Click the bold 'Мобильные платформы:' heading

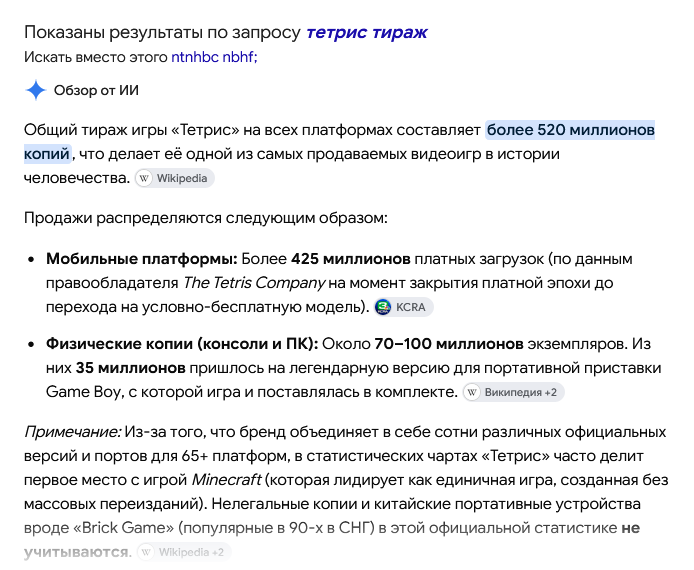click(x=142, y=259)
